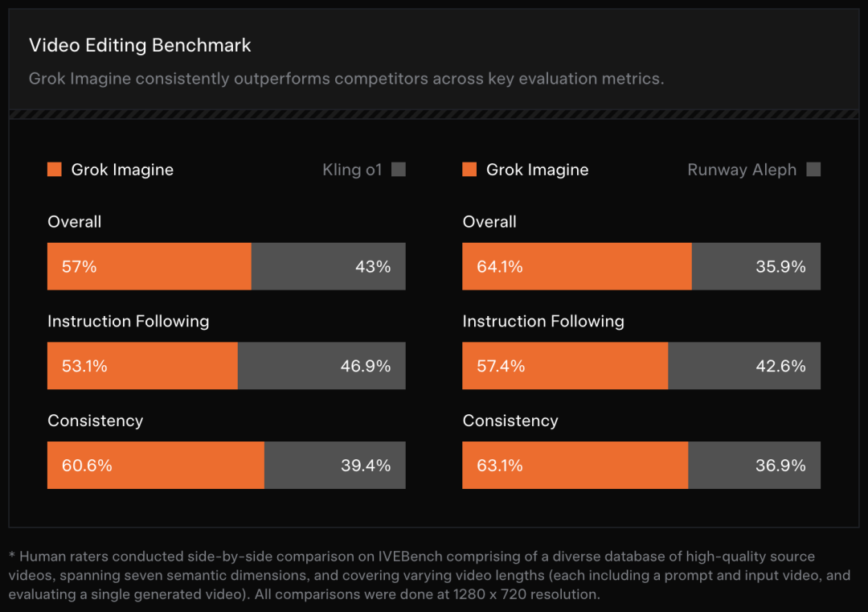Image resolution: width=868 pixels, height=612 pixels.
Task: Select the 60.6% orange Consistency bar
Action: 156,466
